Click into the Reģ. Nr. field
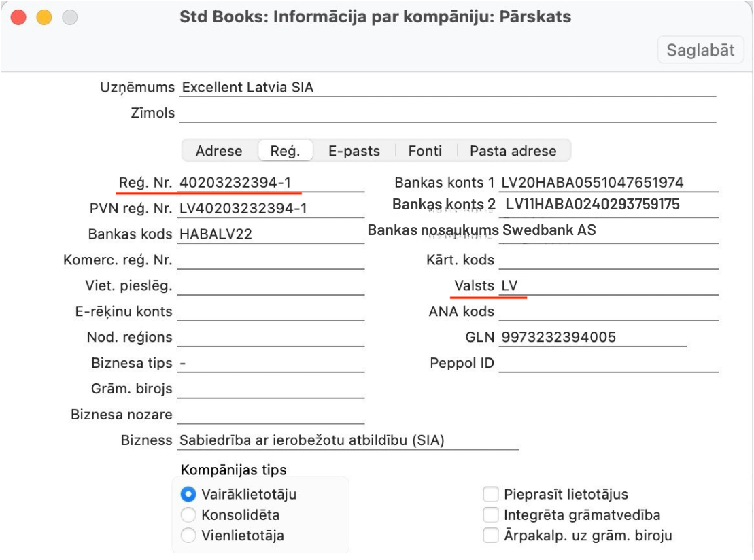The width and height of the screenshot is (754, 560). click(271, 183)
